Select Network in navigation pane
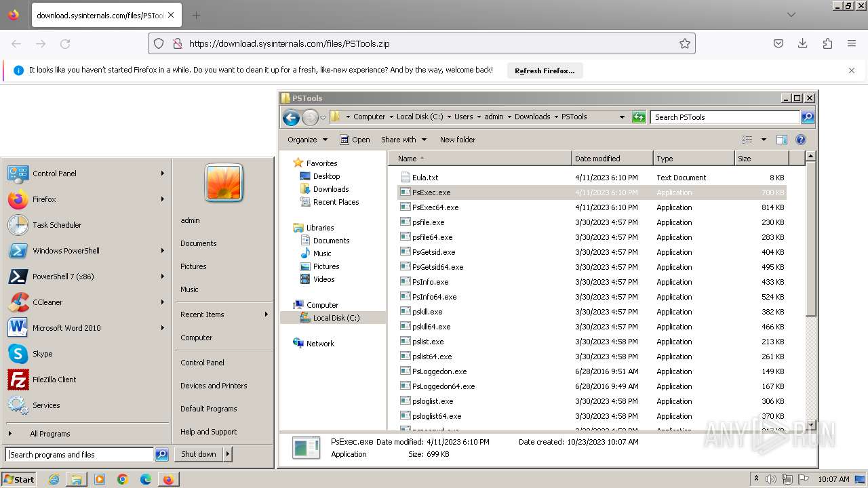 (320, 344)
